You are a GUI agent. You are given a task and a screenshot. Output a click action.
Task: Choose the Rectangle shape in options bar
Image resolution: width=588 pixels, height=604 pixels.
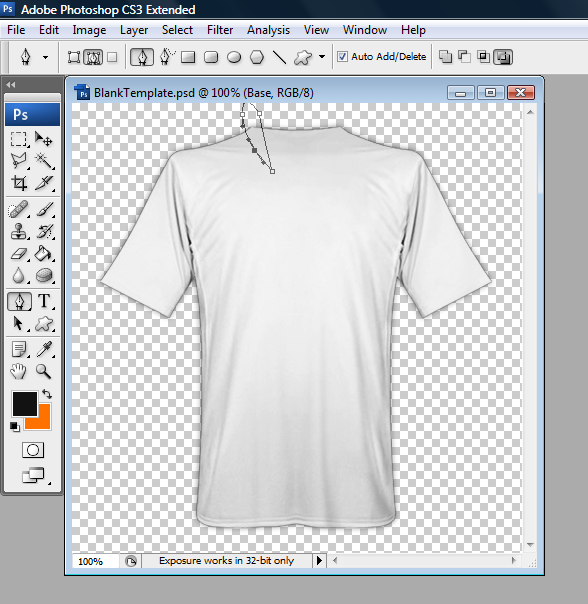click(x=188, y=57)
